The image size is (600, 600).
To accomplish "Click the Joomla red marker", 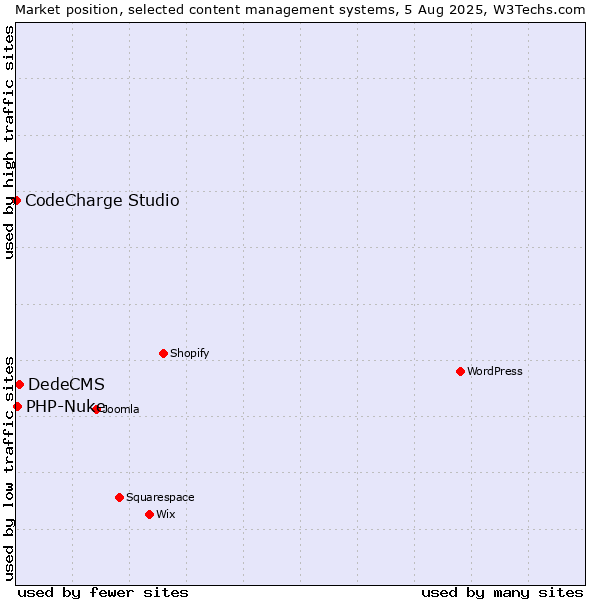I will pos(96,409).
